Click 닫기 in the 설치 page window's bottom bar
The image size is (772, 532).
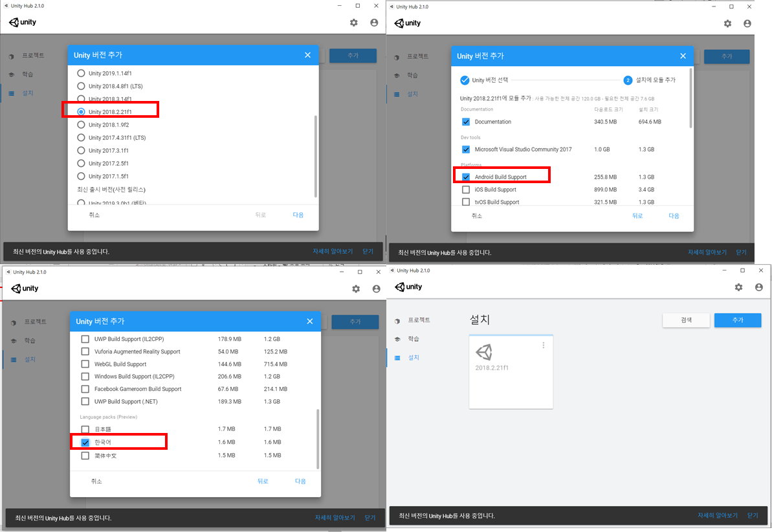(x=753, y=515)
